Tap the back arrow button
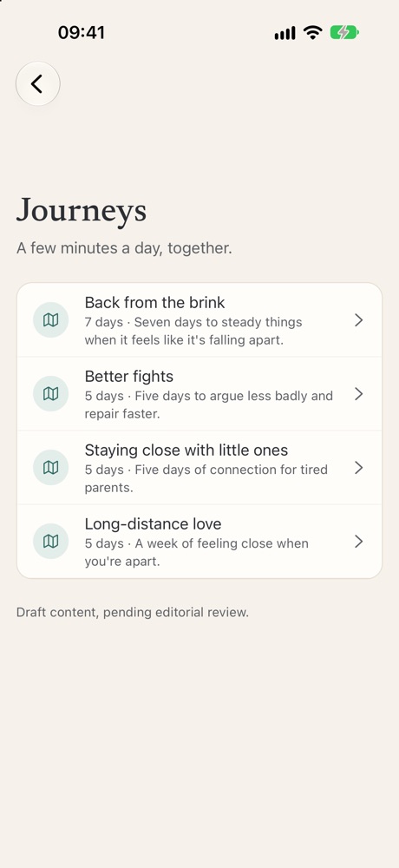This screenshot has height=868, width=399. [x=37, y=83]
